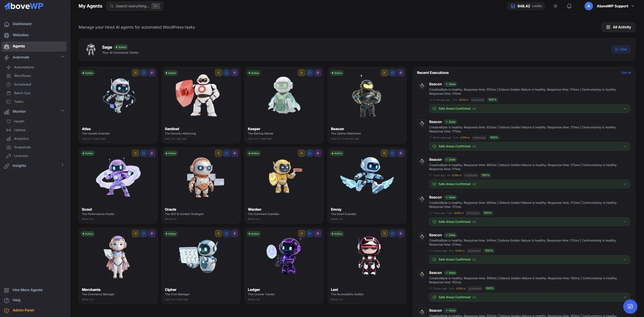Pause the Sentinel agent

pos(218,73)
